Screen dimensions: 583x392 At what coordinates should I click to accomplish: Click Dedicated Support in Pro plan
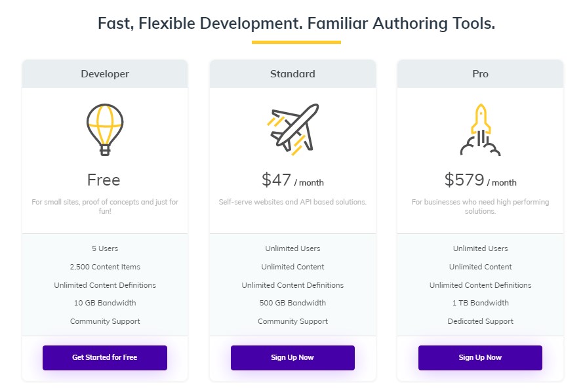click(x=480, y=321)
